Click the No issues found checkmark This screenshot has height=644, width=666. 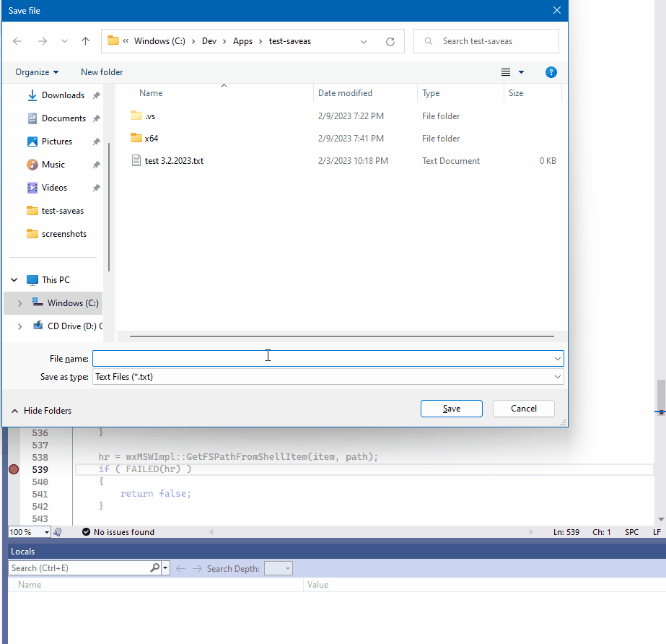(x=87, y=532)
